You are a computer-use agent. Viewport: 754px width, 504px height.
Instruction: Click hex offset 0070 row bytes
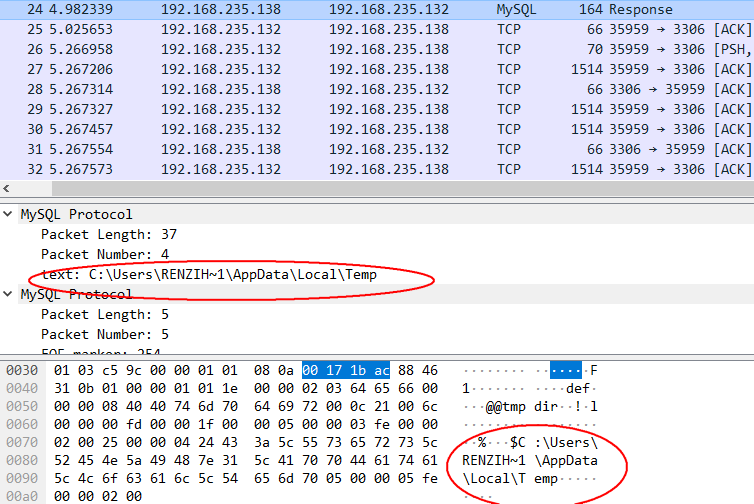tap(243, 439)
